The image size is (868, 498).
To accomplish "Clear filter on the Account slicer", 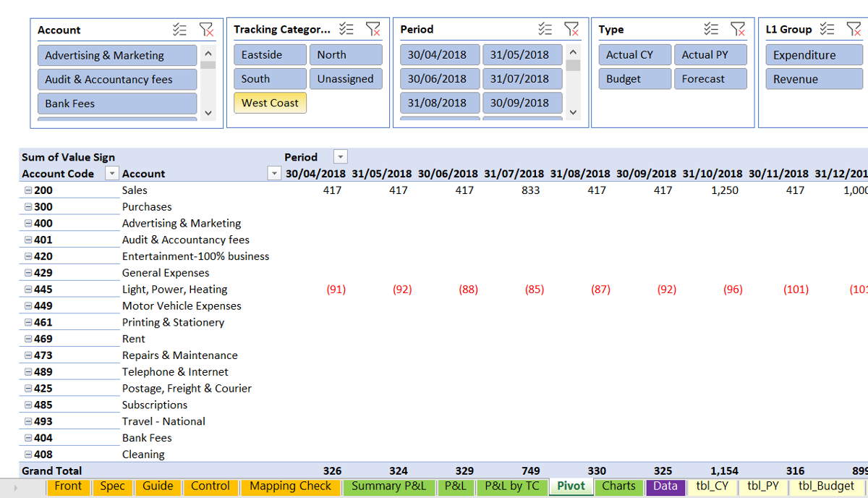I will point(206,30).
